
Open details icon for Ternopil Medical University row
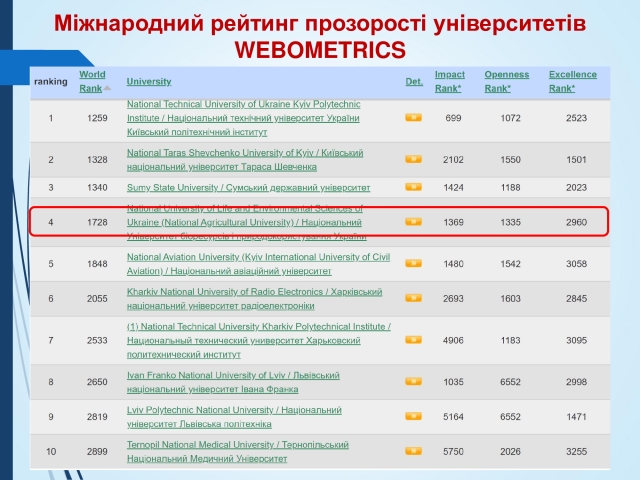coord(413,451)
